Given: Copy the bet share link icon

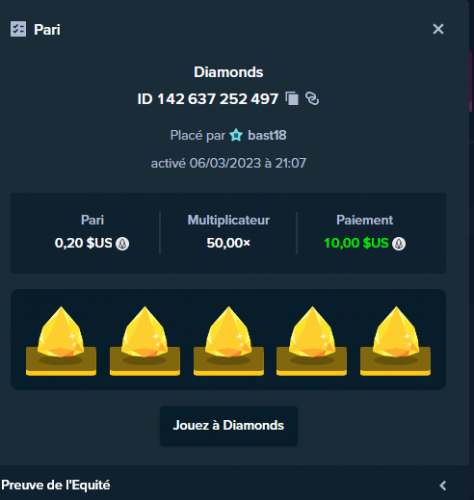Looking at the screenshot, I should pos(312,99).
